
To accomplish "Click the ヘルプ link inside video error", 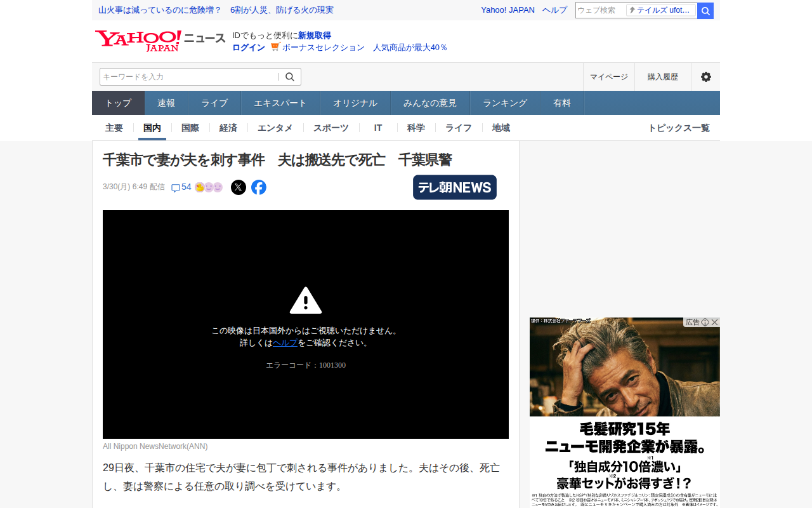I will click(x=285, y=342).
